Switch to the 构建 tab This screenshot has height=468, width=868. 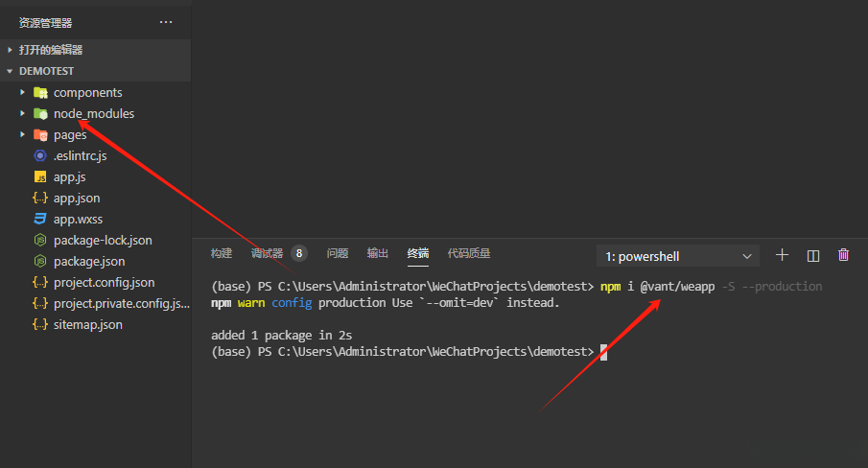[x=222, y=253]
